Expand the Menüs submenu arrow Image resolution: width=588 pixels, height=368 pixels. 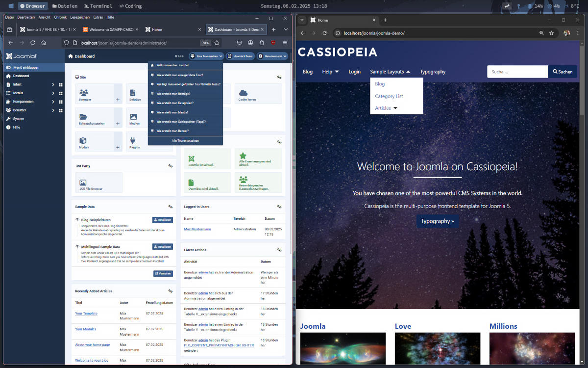[x=53, y=93]
